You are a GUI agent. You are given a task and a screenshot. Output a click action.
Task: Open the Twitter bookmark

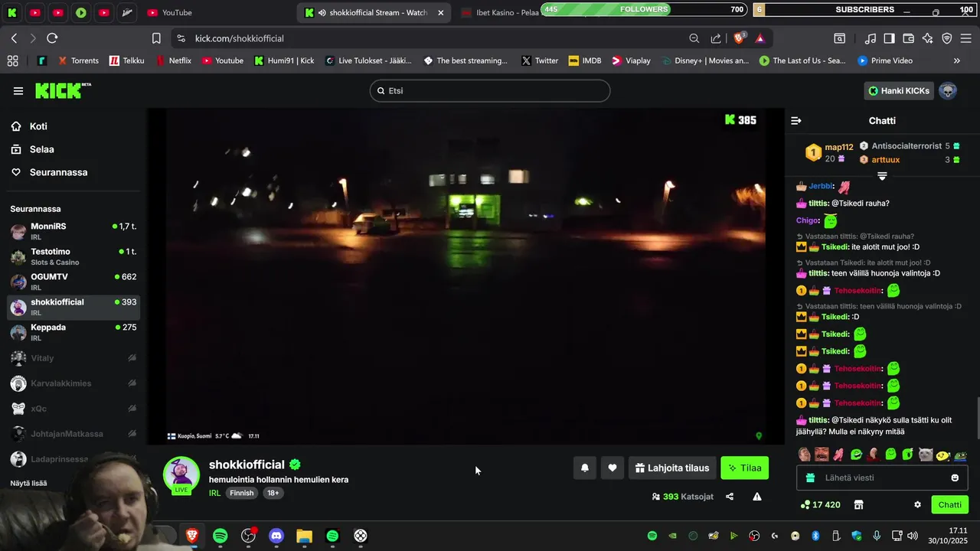pos(540,60)
